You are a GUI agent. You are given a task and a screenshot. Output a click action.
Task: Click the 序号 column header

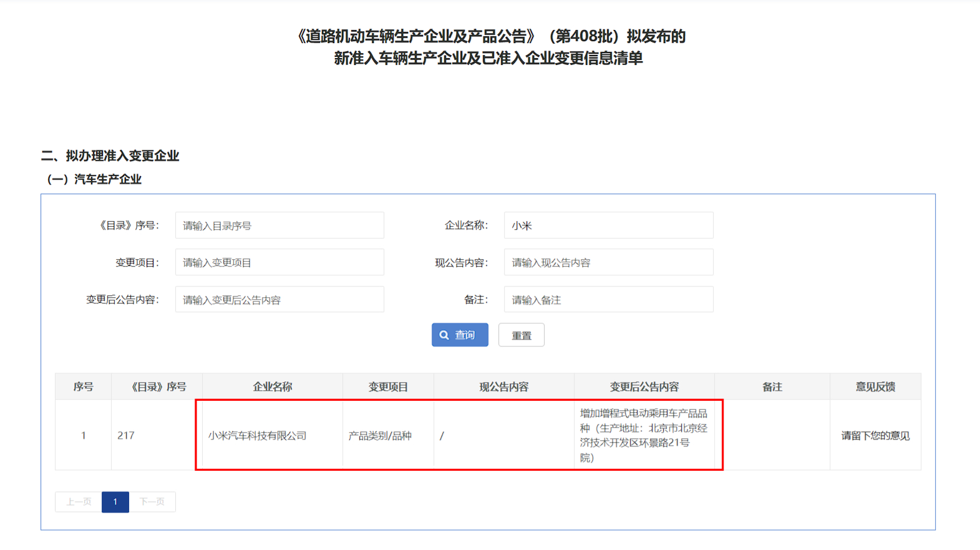tap(83, 386)
